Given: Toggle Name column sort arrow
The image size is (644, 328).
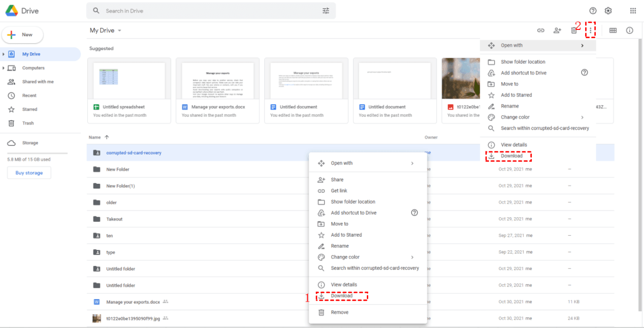Looking at the screenshot, I should (107, 137).
